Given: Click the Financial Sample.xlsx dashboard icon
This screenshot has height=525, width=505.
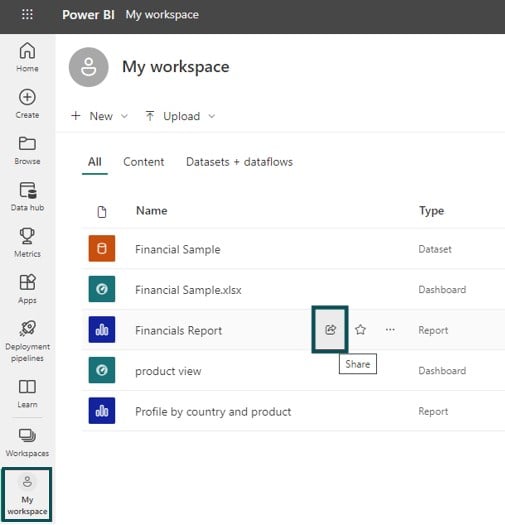Looking at the screenshot, I should [x=102, y=289].
